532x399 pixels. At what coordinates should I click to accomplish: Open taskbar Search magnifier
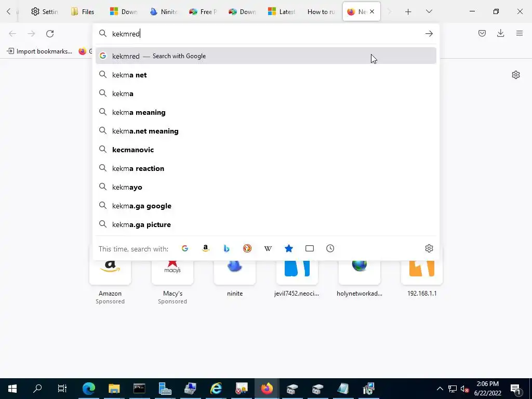pyautogui.click(x=37, y=389)
